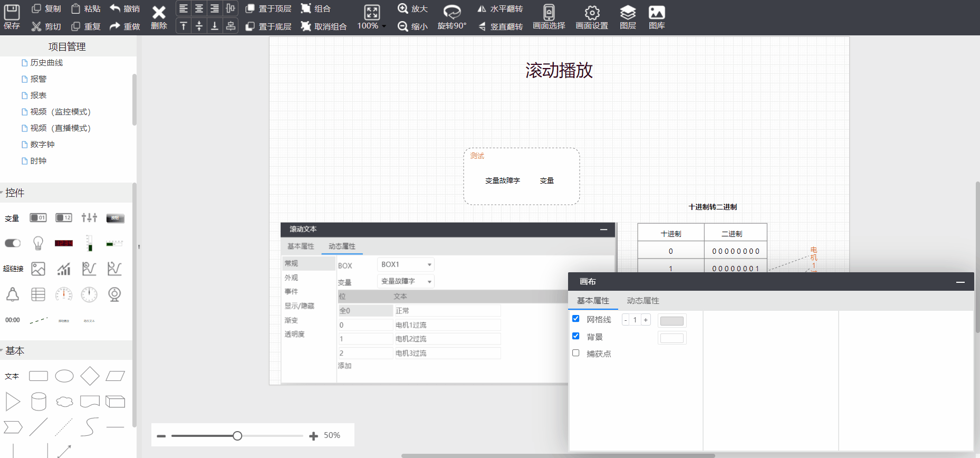Switch to 基本属性 tab in 滚动文本 panel

point(301,246)
